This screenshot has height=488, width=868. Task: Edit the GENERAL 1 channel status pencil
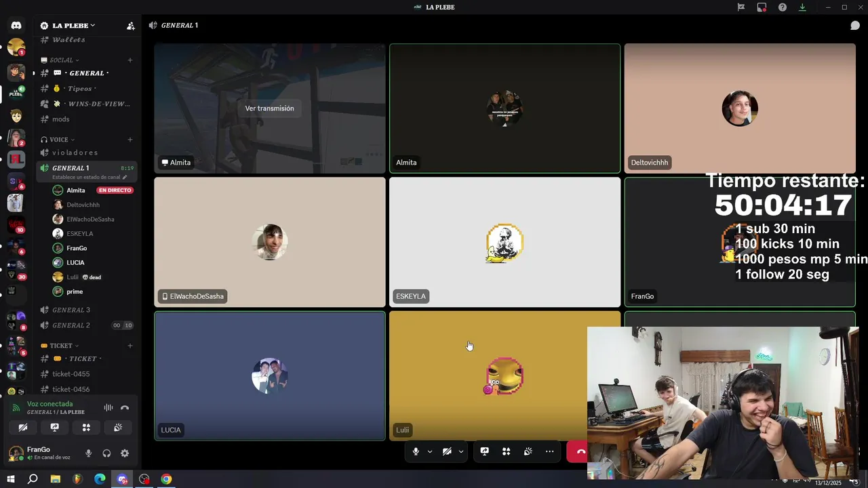click(125, 178)
